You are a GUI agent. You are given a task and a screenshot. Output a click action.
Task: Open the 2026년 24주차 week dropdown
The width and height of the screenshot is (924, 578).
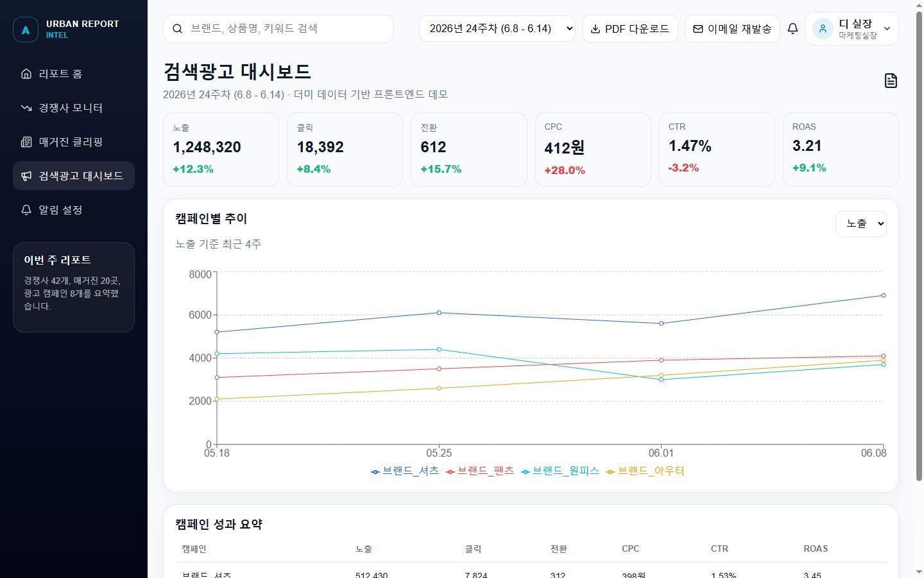click(497, 29)
